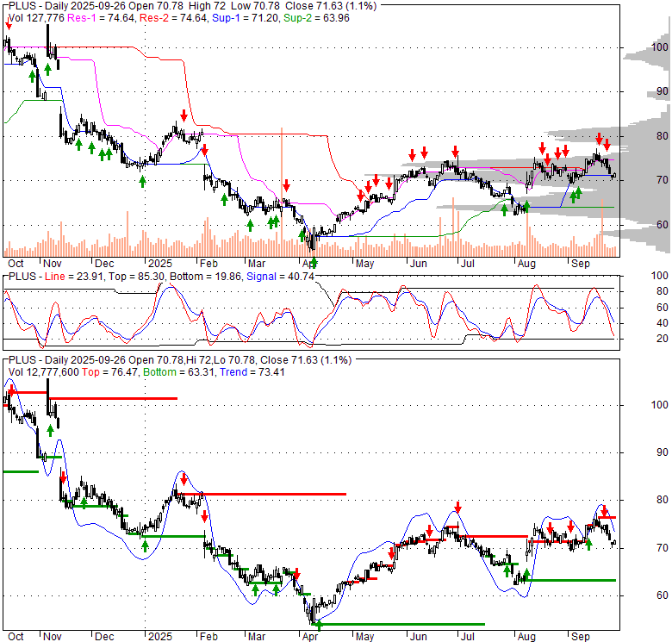The image size is (672, 642).
Task: Click 'Aug' on the top chart's date axis
Action: 526,263
